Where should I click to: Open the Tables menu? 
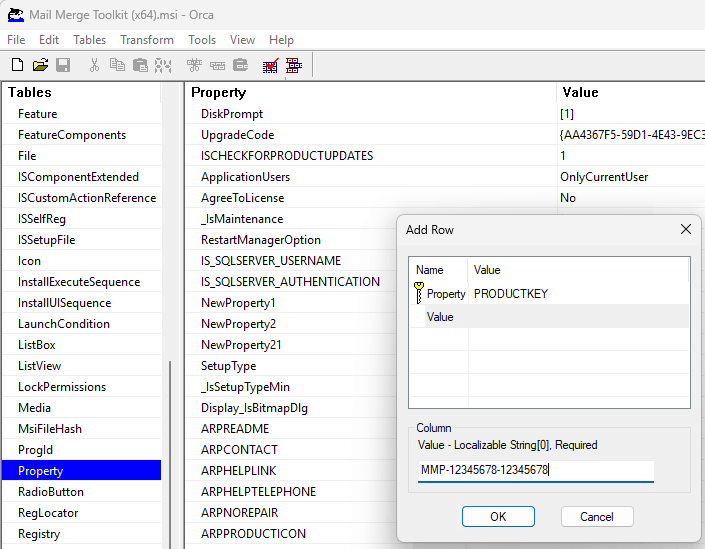89,40
